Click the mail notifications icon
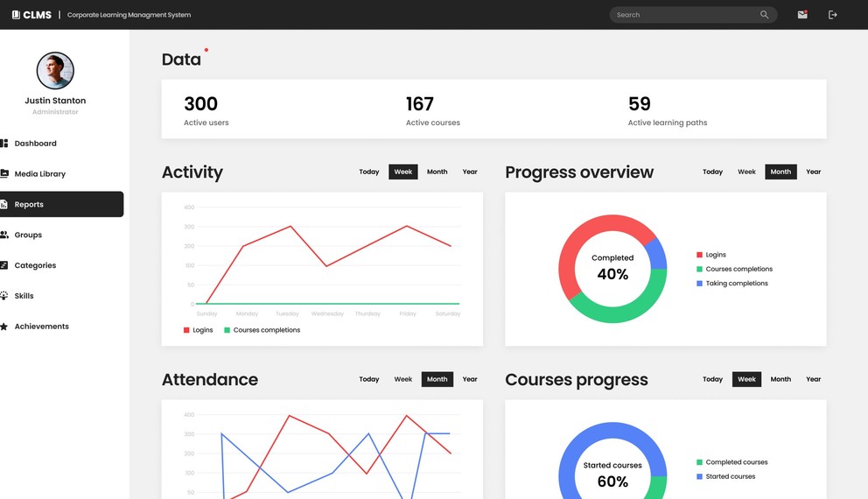 [801, 15]
